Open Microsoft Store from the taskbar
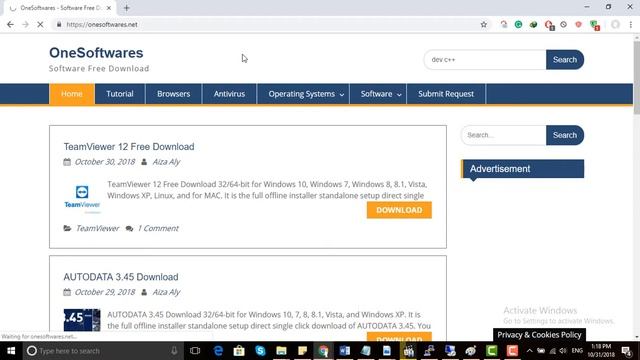 tap(239, 351)
